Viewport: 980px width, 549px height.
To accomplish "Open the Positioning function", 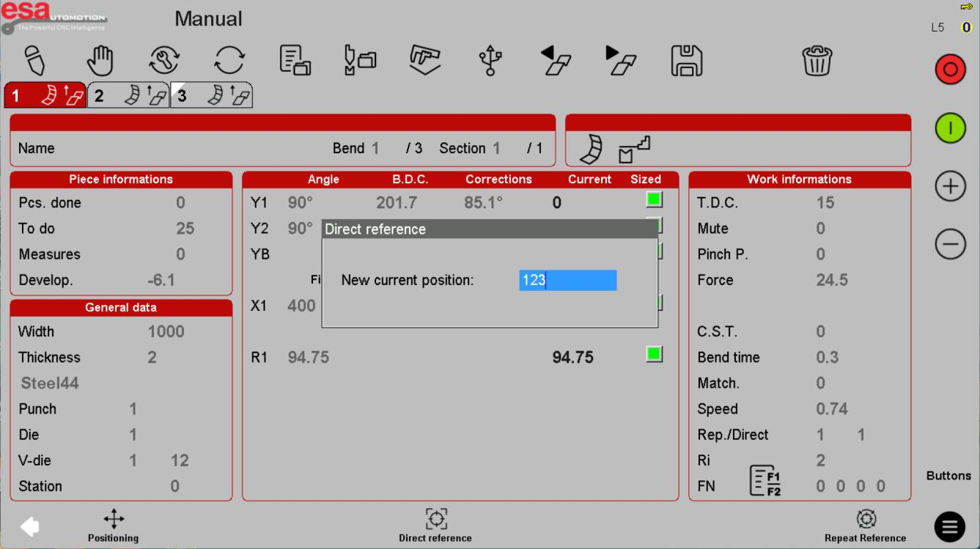I will 114,527.
